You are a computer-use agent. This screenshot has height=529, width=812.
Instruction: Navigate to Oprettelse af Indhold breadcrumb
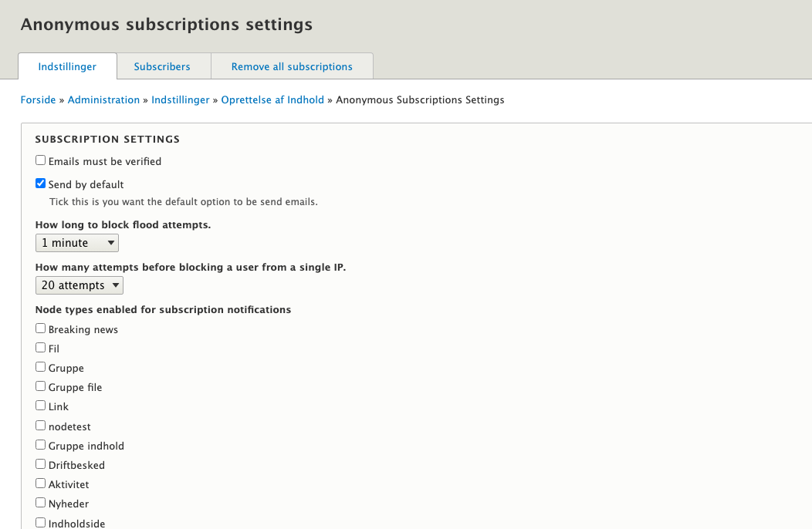[272, 99]
